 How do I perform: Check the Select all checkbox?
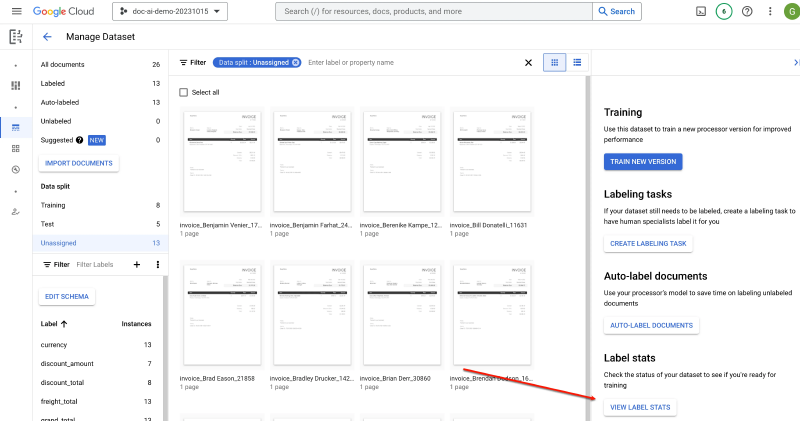[x=184, y=92]
